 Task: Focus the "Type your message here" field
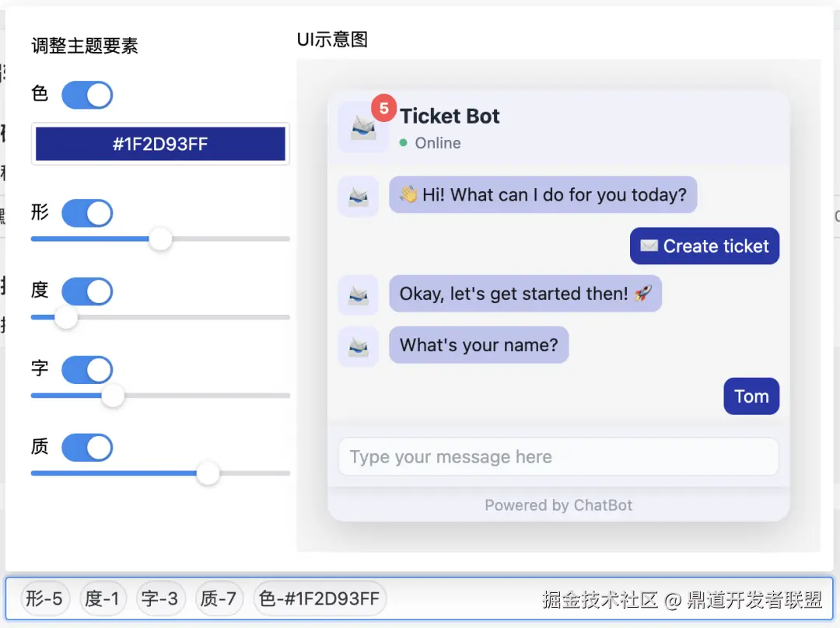click(558, 457)
